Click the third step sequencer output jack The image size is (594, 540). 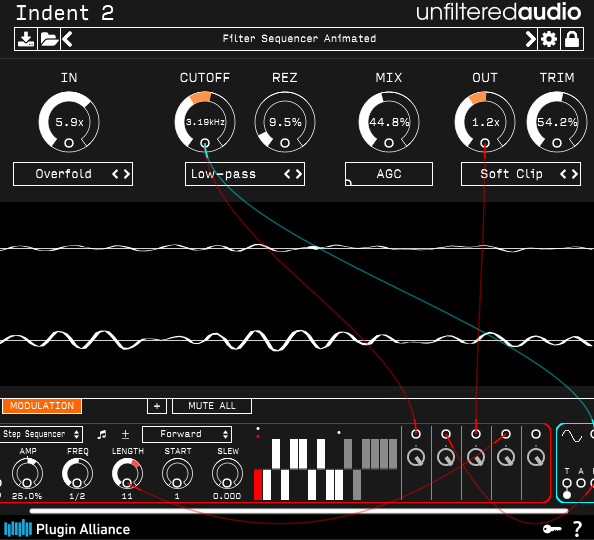(x=476, y=434)
